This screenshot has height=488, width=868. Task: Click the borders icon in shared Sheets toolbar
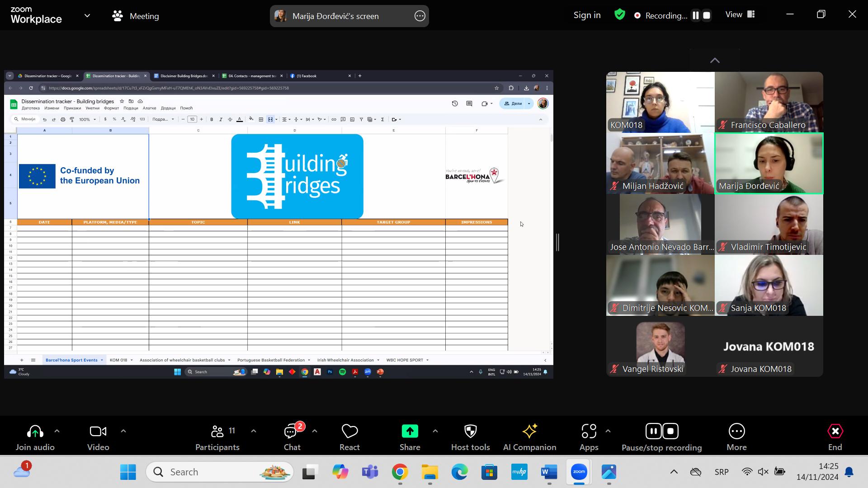[x=261, y=120]
